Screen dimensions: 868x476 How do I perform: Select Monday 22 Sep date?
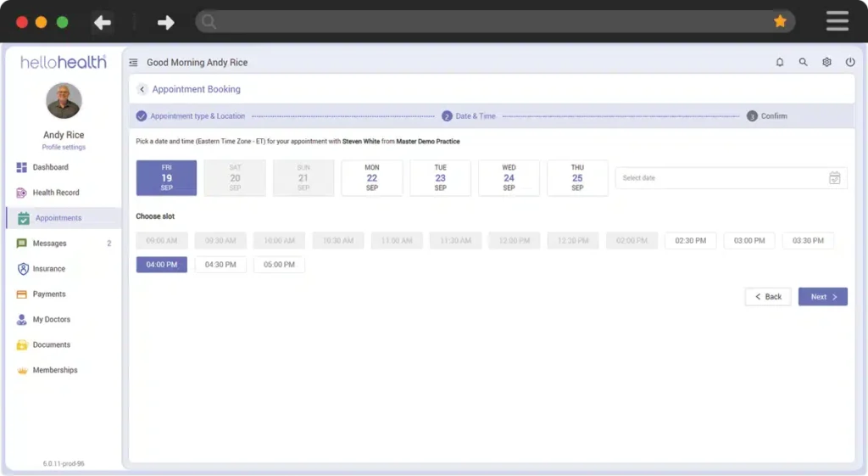pyautogui.click(x=372, y=178)
